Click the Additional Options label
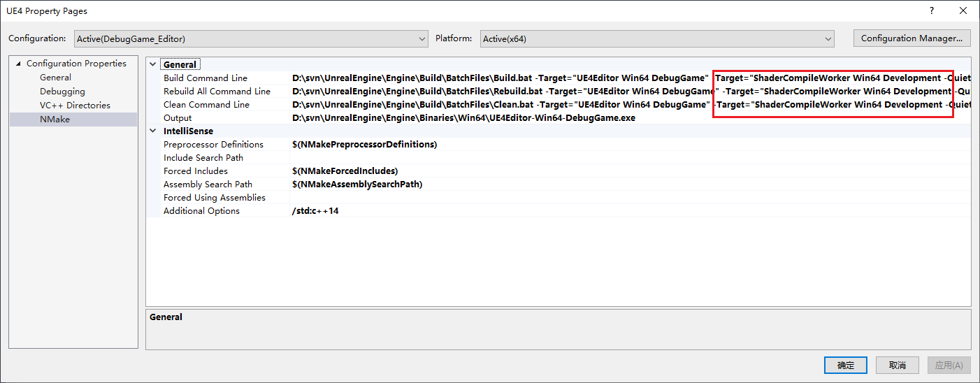Viewport: 980px width, 383px height. point(201,211)
